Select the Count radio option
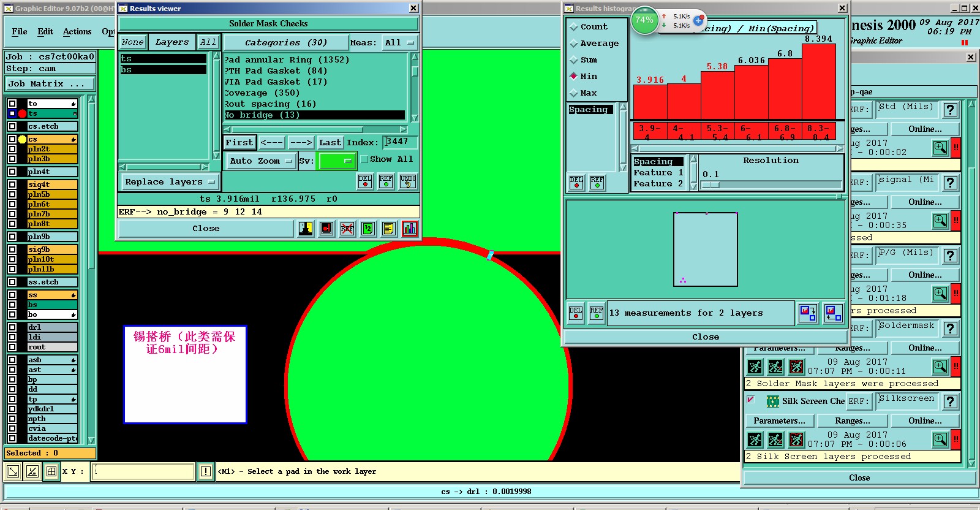The width and height of the screenshot is (980, 510). [574, 27]
